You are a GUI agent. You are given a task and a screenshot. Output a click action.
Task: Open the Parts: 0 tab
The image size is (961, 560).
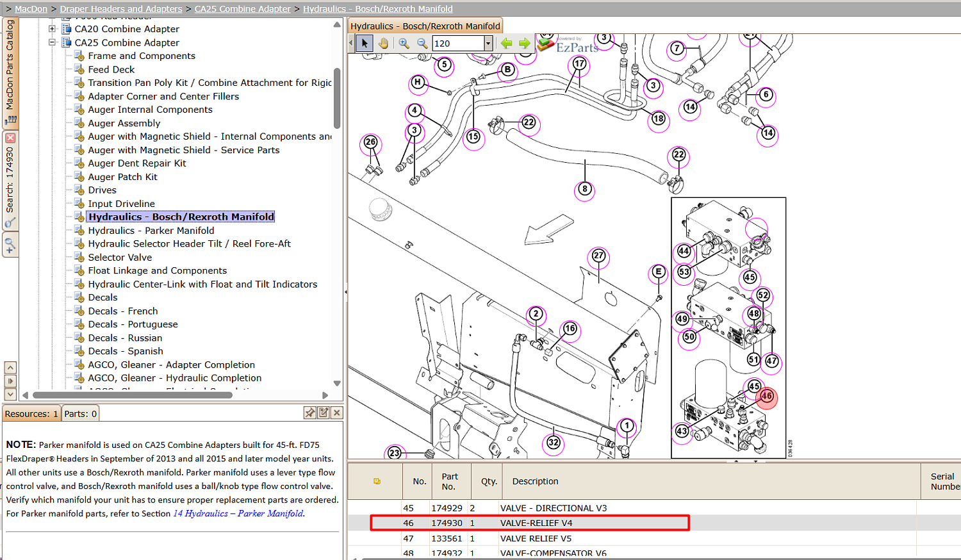tap(81, 414)
